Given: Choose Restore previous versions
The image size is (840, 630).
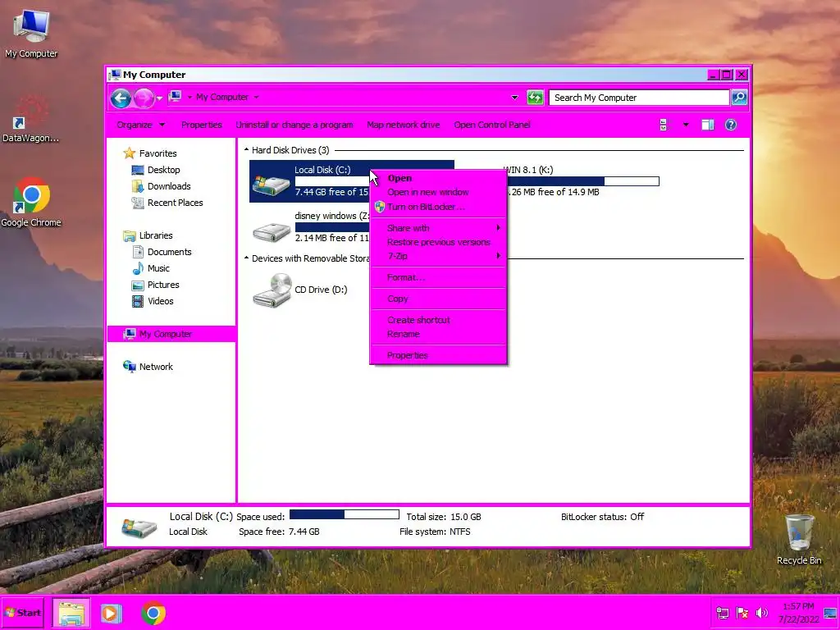Looking at the screenshot, I should tap(438, 242).
